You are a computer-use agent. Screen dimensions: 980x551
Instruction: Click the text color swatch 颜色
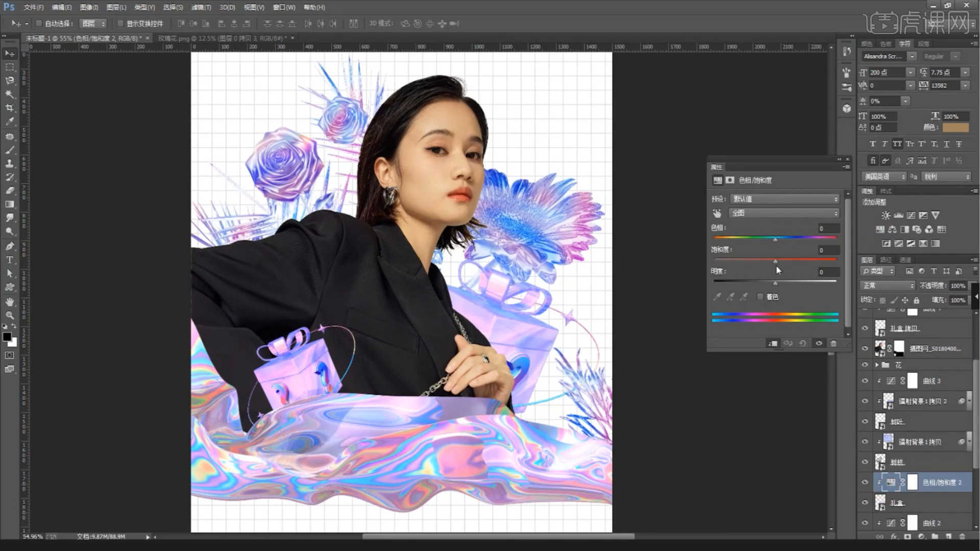(955, 128)
